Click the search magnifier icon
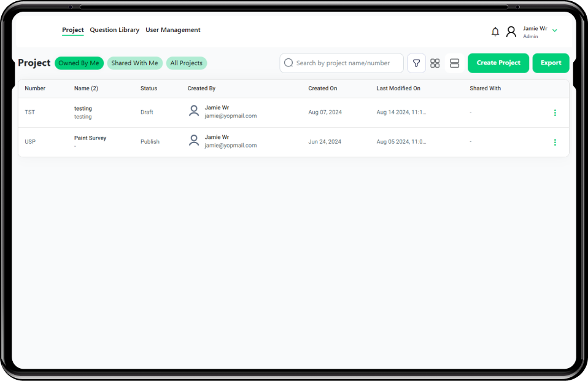The height and width of the screenshot is (381, 588). pos(288,63)
